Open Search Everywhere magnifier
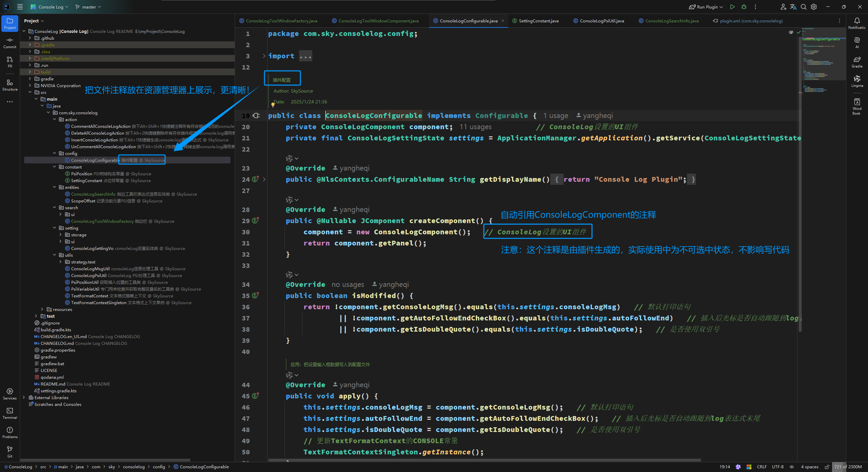 pos(803,7)
